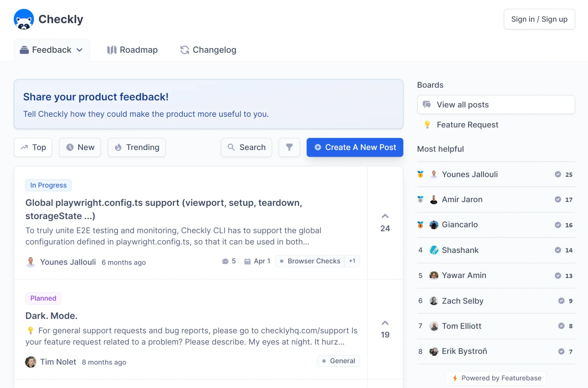588x388 pixels.
Task: Click post author name Younes Jallouli
Action: (68, 262)
